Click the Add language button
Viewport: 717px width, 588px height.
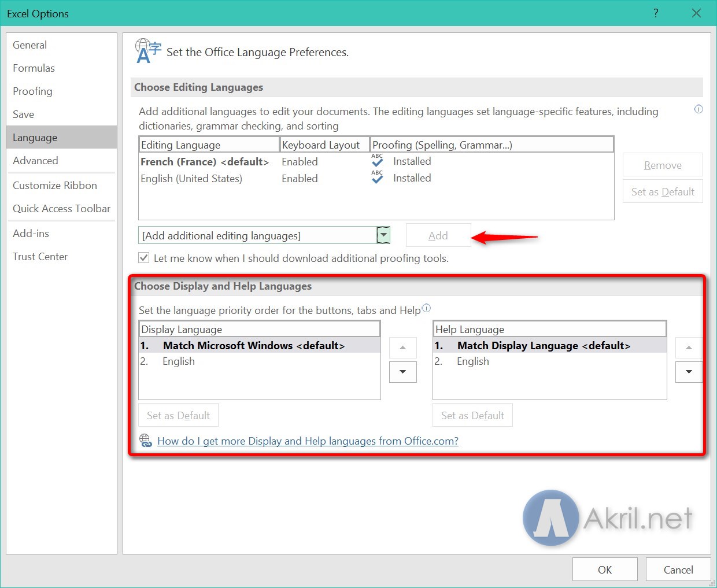pyautogui.click(x=438, y=235)
